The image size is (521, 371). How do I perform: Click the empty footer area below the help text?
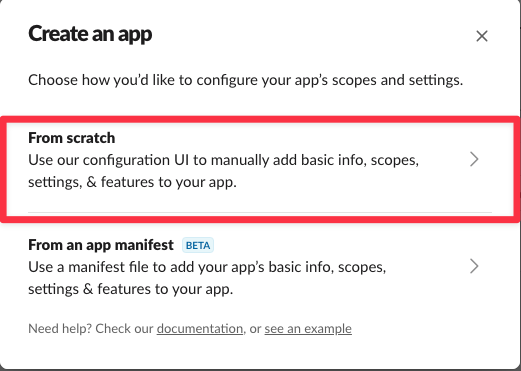click(x=260, y=353)
